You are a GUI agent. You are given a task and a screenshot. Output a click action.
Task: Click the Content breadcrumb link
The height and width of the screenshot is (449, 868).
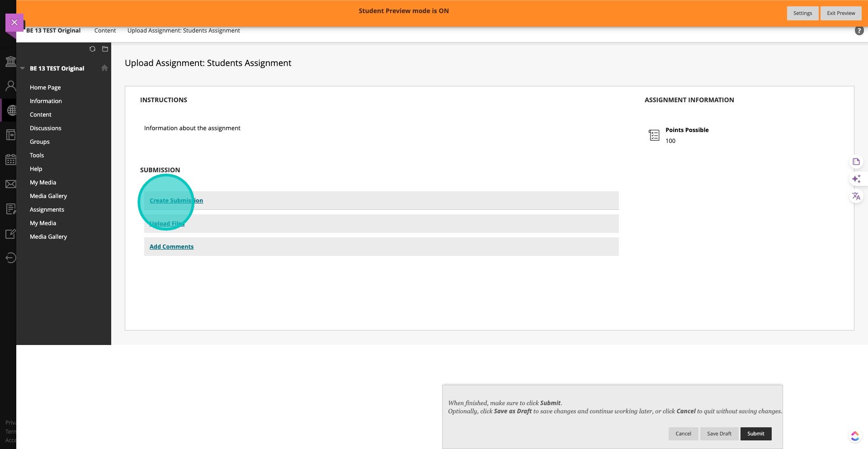(x=105, y=30)
